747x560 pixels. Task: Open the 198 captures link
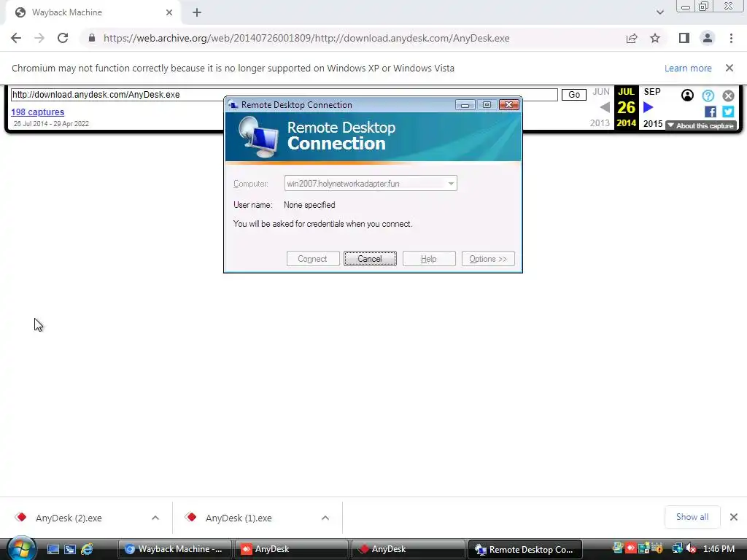tap(38, 112)
